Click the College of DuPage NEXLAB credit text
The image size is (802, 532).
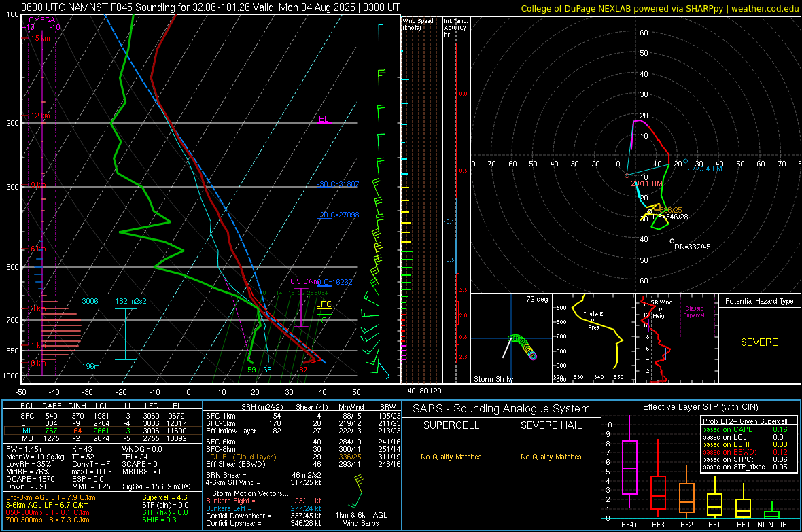pos(659,8)
